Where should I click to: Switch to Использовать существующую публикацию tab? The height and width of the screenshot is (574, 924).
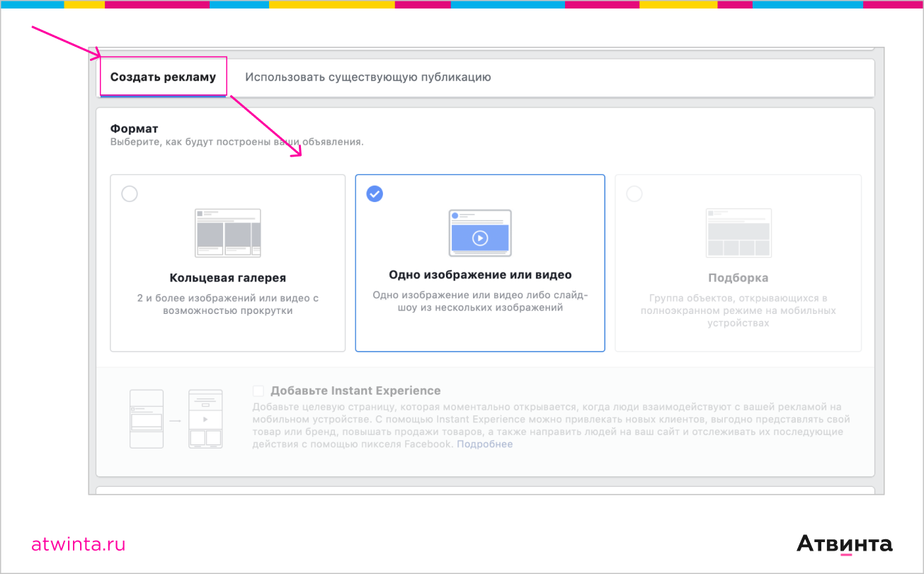coord(367,77)
